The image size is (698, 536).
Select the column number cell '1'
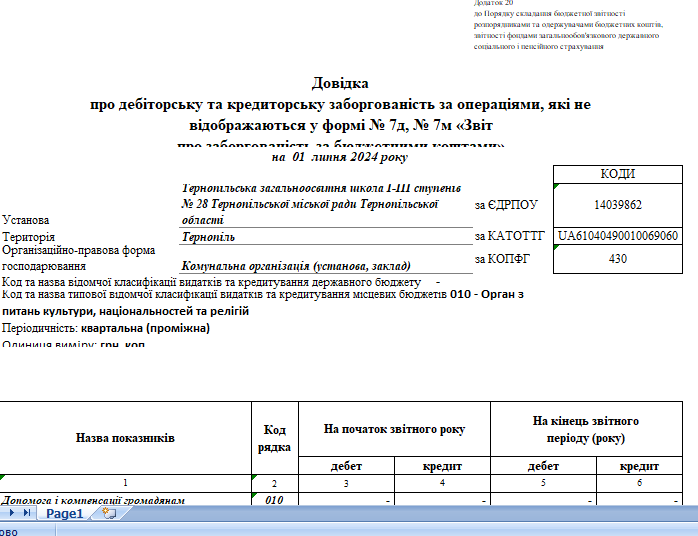[125, 483]
